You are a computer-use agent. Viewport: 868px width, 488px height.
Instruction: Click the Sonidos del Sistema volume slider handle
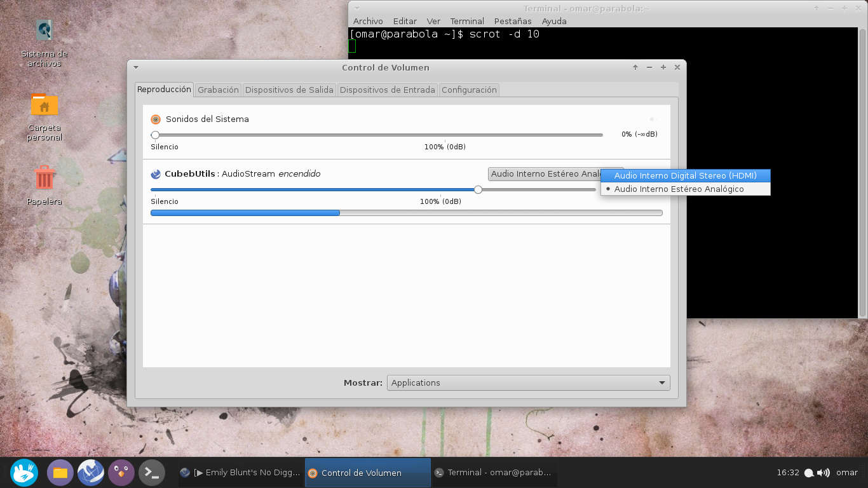coord(155,135)
